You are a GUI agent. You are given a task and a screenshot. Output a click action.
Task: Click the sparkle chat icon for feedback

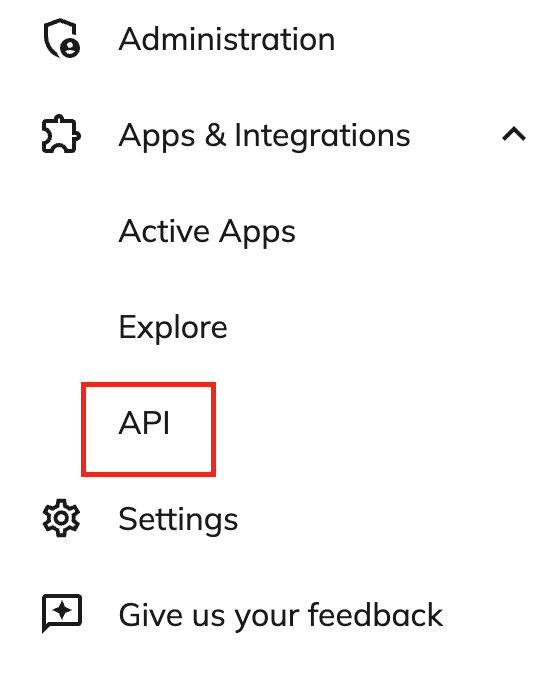(62, 614)
